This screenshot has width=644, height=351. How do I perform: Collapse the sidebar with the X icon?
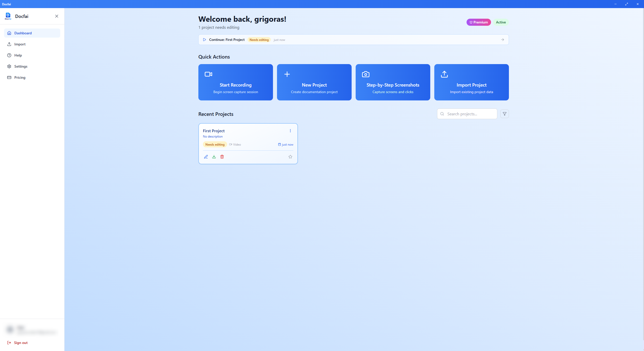pyautogui.click(x=57, y=16)
